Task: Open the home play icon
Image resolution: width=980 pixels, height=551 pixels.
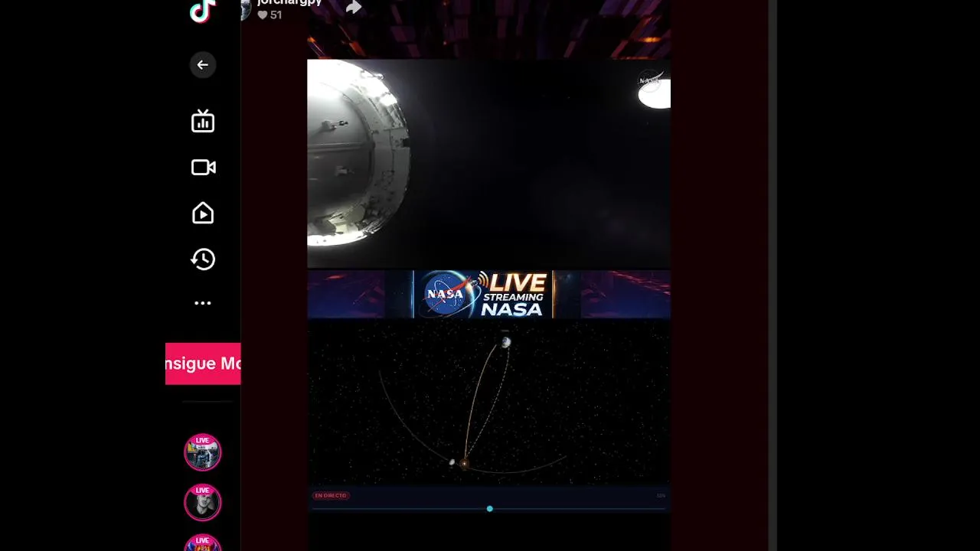Action: [x=203, y=213]
